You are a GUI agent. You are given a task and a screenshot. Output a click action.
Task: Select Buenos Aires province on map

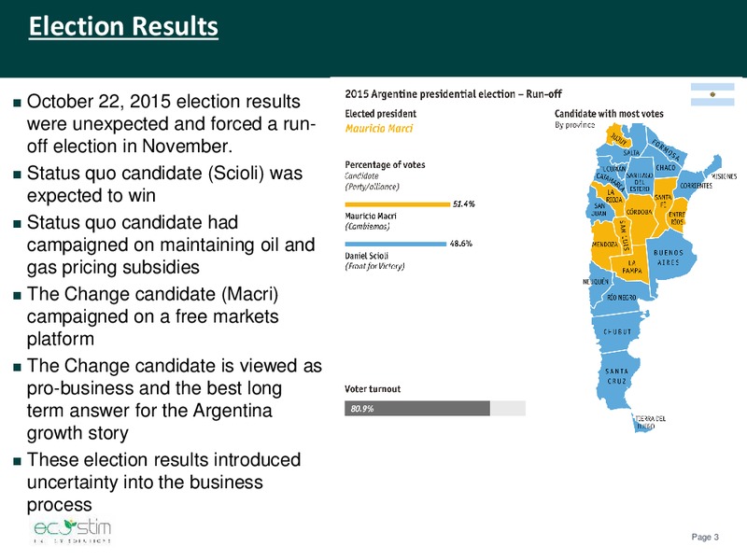(668, 258)
